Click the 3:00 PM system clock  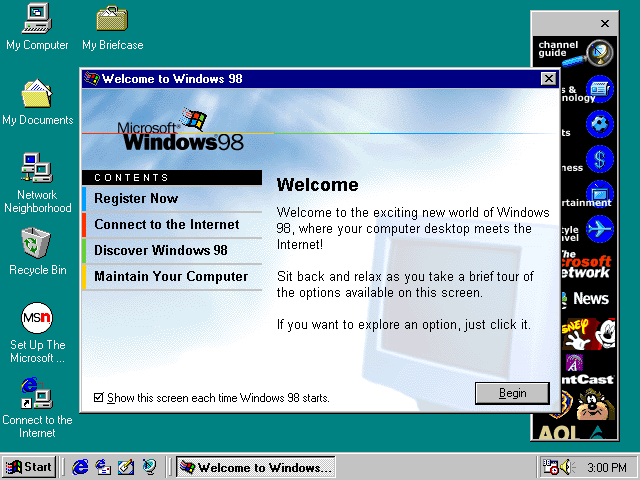(x=608, y=467)
